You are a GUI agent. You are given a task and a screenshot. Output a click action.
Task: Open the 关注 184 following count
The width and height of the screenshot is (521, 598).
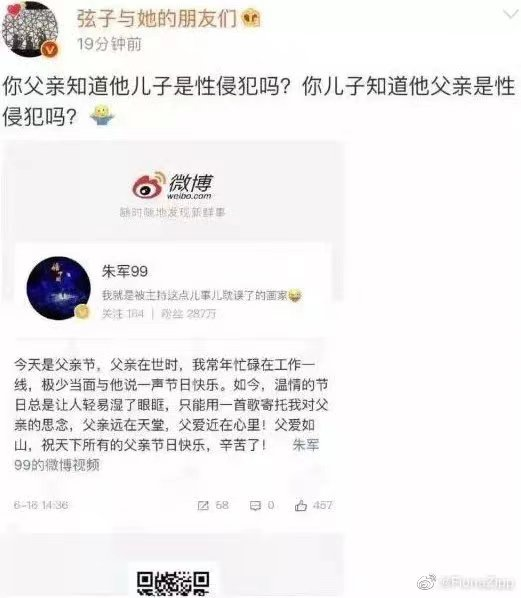(x=123, y=313)
